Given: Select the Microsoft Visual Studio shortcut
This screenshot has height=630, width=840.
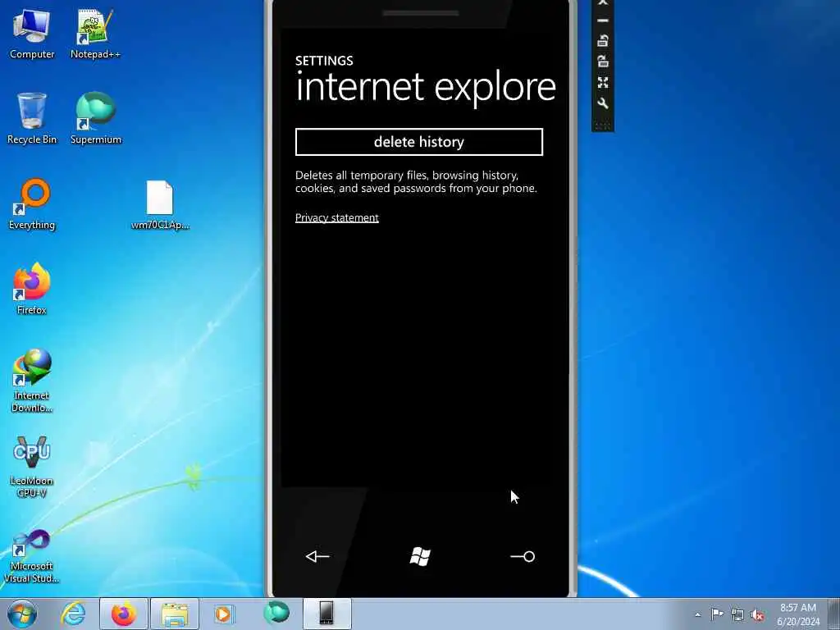Looking at the screenshot, I should tap(32, 556).
